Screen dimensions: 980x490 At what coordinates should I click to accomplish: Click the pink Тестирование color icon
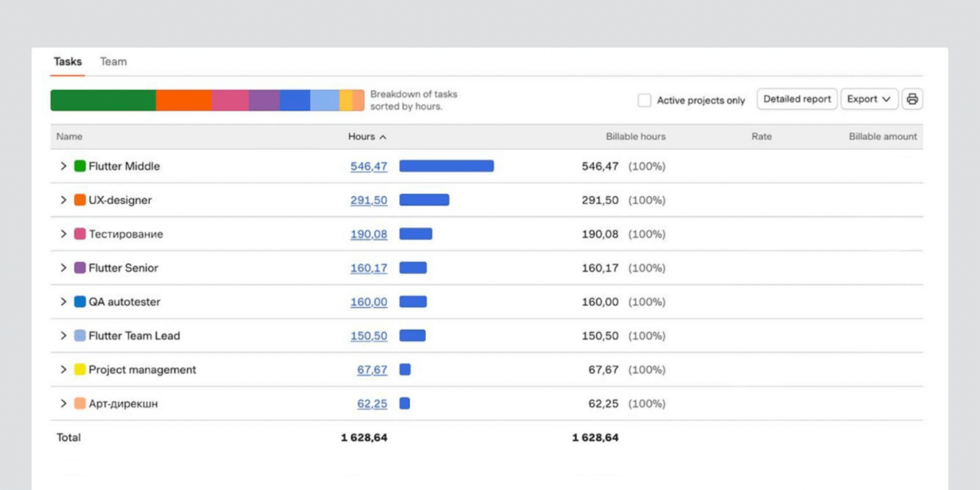click(80, 234)
